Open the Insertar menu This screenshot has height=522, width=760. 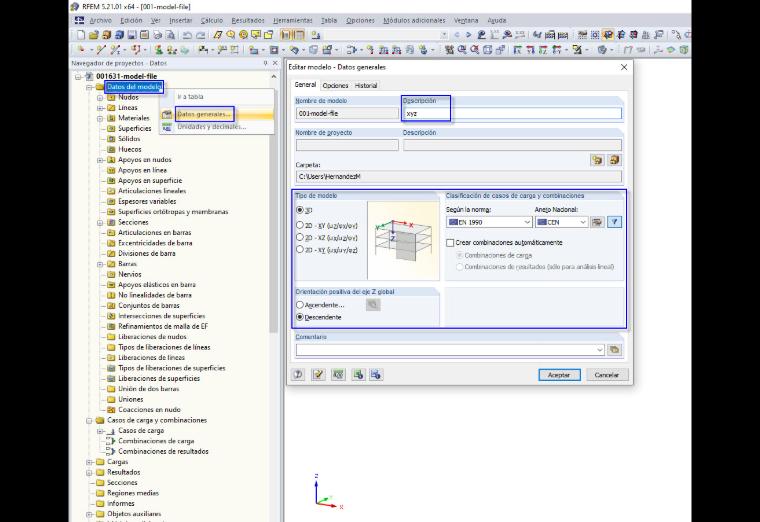tap(181, 20)
